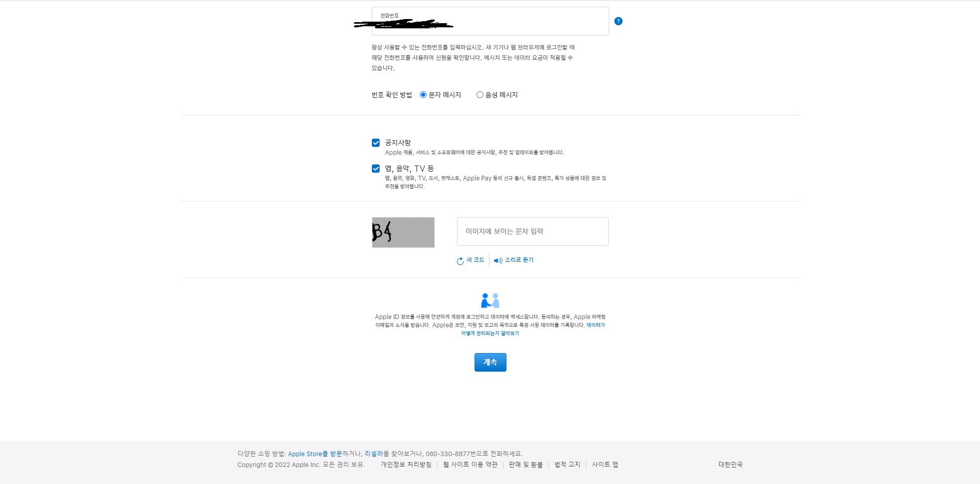
Task: Open the Apple Store footer link
Action: click(x=304, y=454)
